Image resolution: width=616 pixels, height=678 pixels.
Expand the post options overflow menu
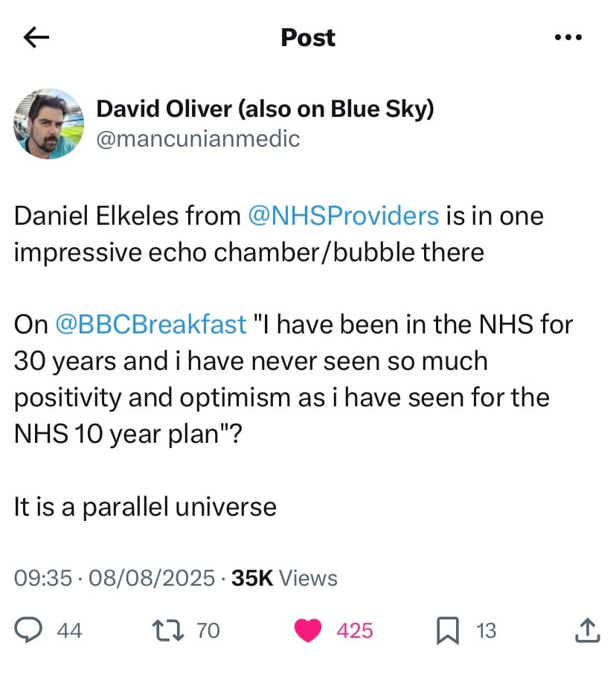[x=568, y=36]
